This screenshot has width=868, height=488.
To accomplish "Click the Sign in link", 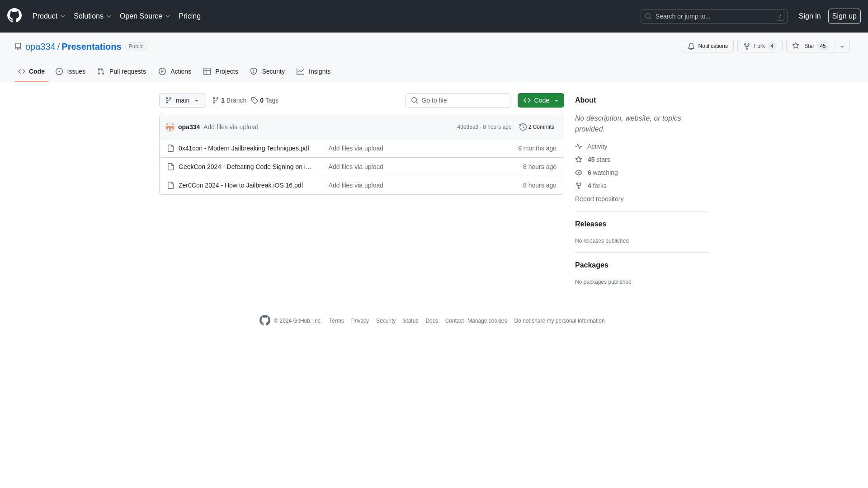I will [810, 16].
